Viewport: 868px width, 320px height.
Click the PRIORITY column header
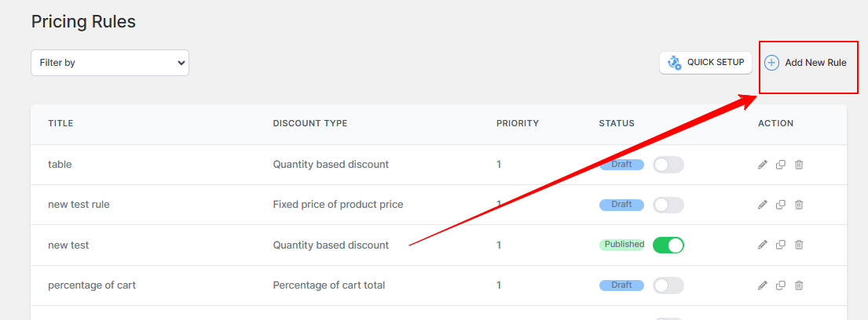(x=517, y=123)
